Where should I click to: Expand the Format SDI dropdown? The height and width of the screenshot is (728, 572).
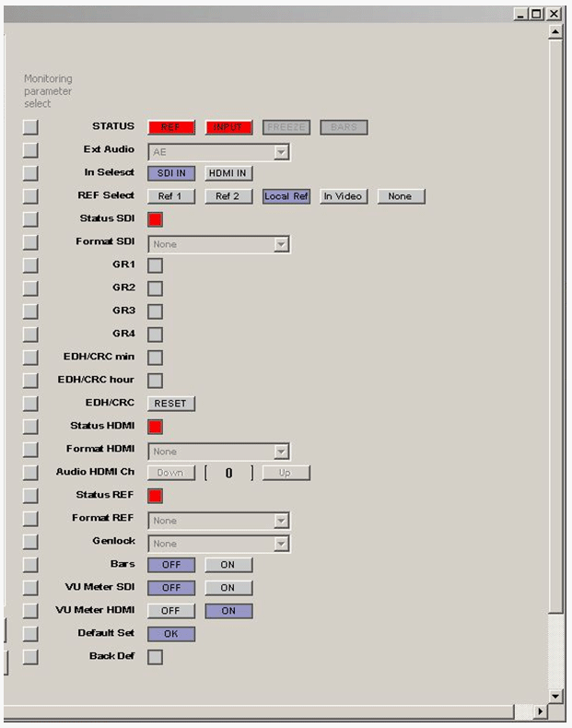coord(281,244)
